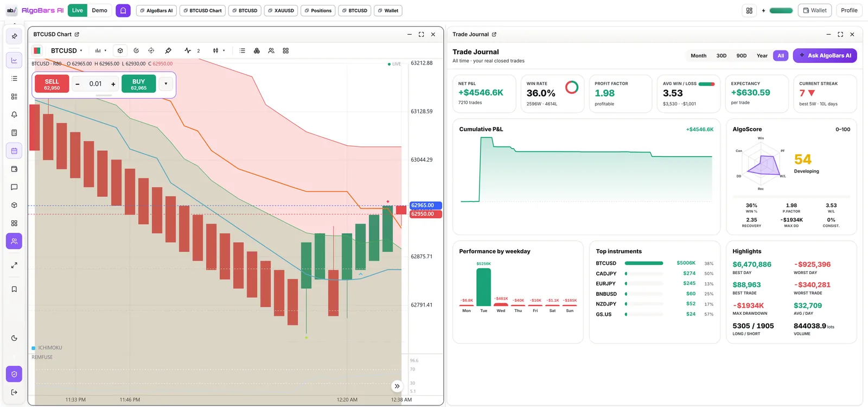Click the green progress bar in top bar
The height and width of the screenshot is (407, 868).
tap(781, 10)
